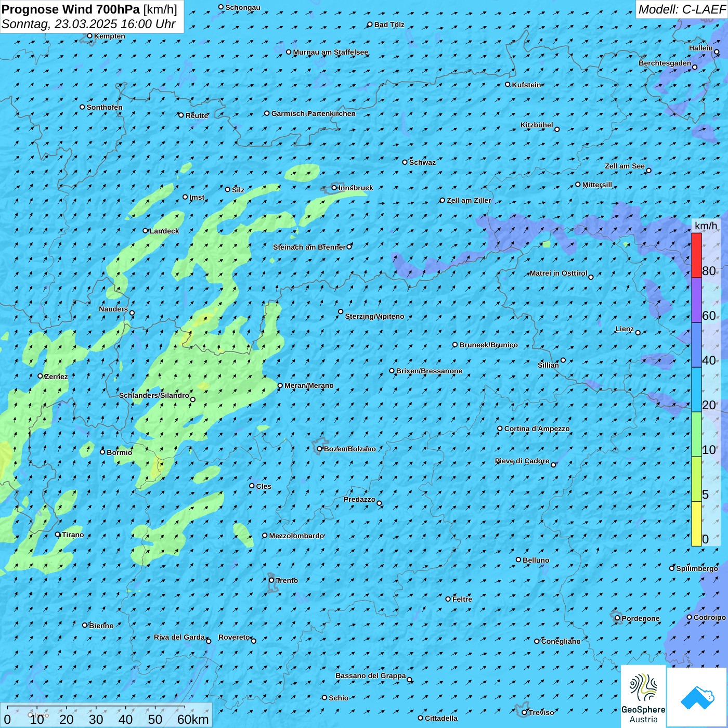The height and width of the screenshot is (728, 728).
Task: Click the Cortina d'Ampezzo marker
Action: coord(500,428)
